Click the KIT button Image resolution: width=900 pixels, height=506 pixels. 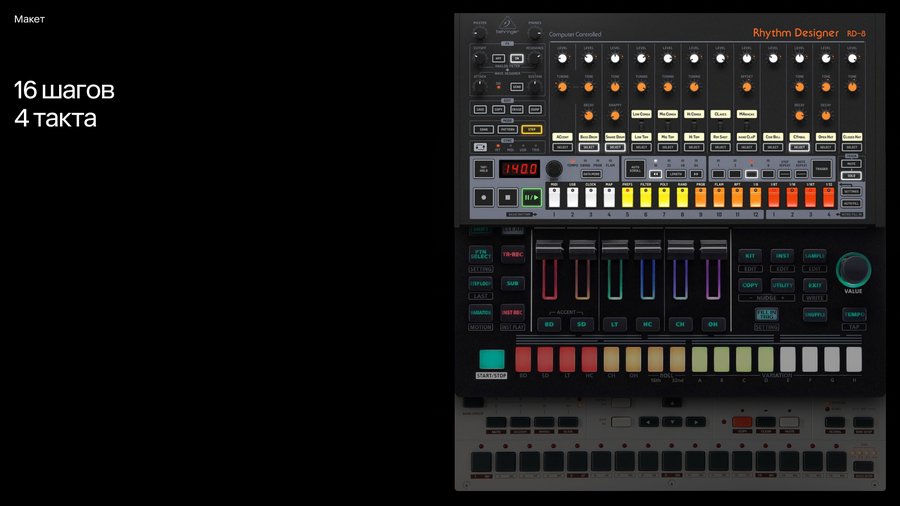coord(750,256)
